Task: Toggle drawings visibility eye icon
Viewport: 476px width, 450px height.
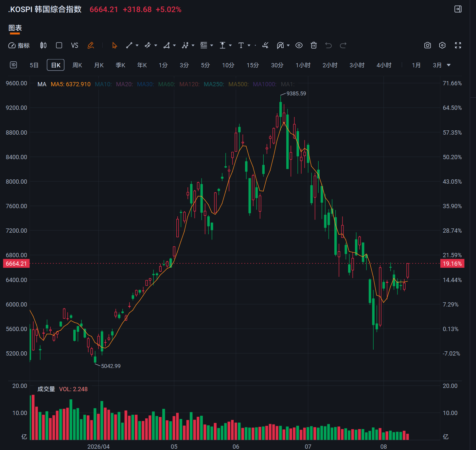Action: (x=299, y=45)
